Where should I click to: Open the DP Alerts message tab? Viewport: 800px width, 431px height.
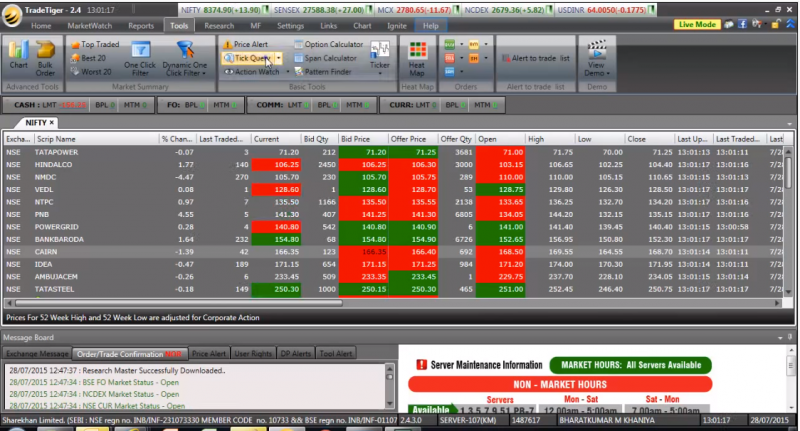tap(295, 353)
